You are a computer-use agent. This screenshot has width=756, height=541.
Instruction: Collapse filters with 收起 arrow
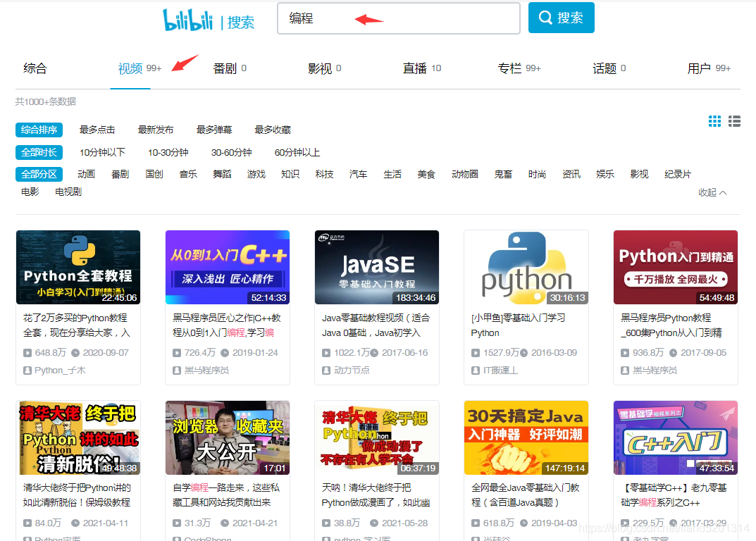click(712, 192)
